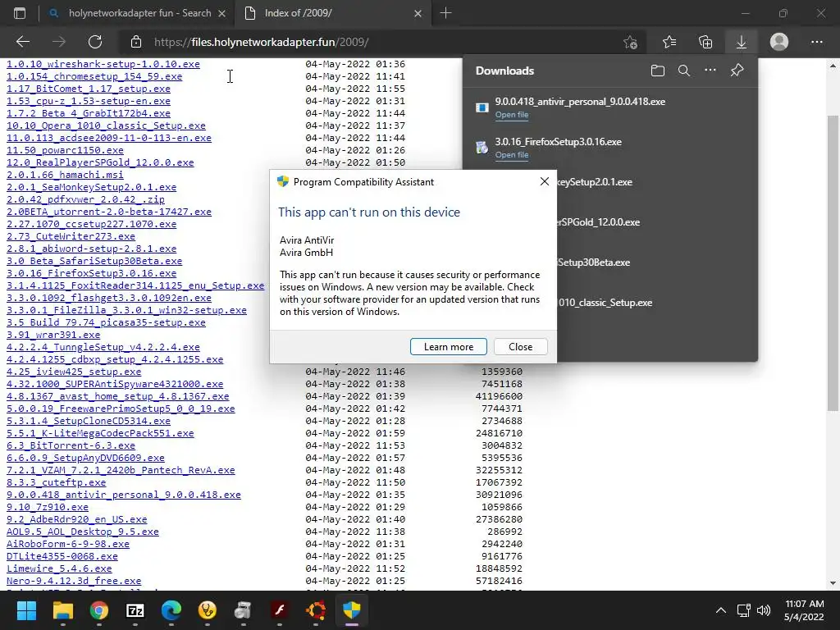This screenshot has width=840, height=630.
Task: Reload the page with the refresh icon
Action: (x=95, y=42)
